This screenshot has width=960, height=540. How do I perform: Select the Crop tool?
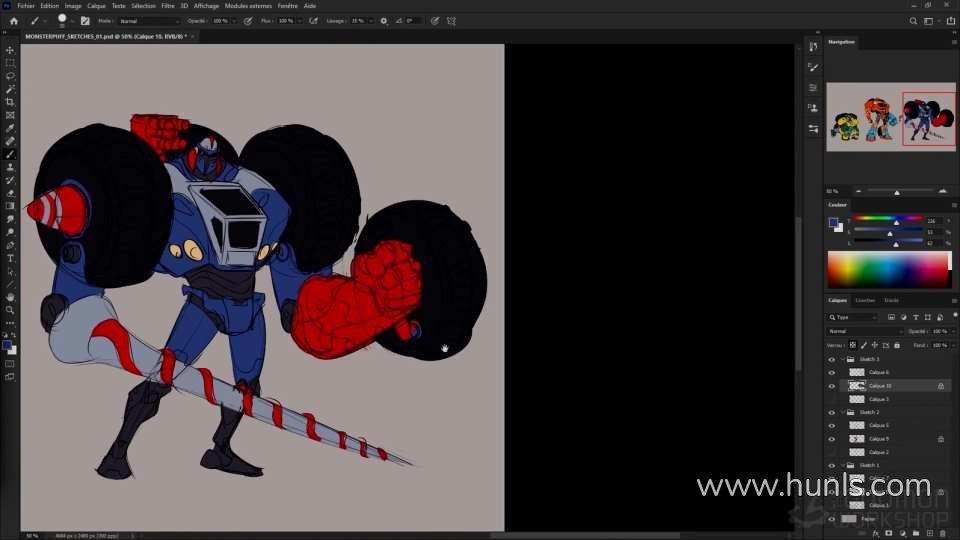coord(10,102)
